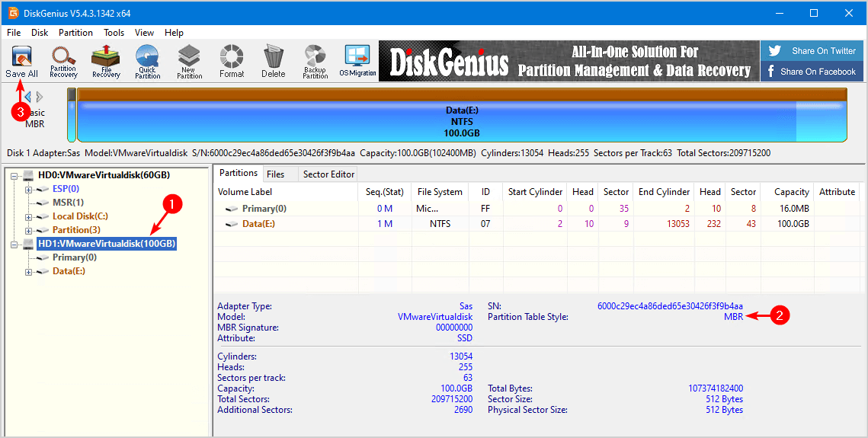868x438 pixels.
Task: Go to the previous disk arrow
Action: 27,98
